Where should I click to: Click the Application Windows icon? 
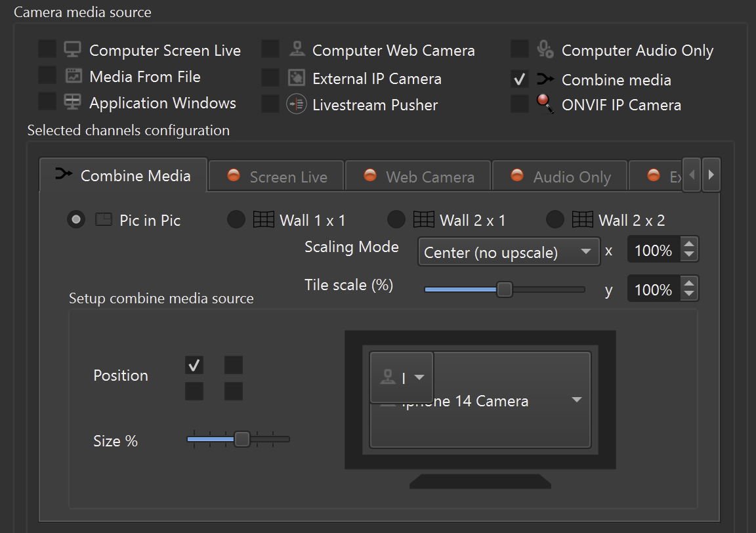(x=72, y=102)
